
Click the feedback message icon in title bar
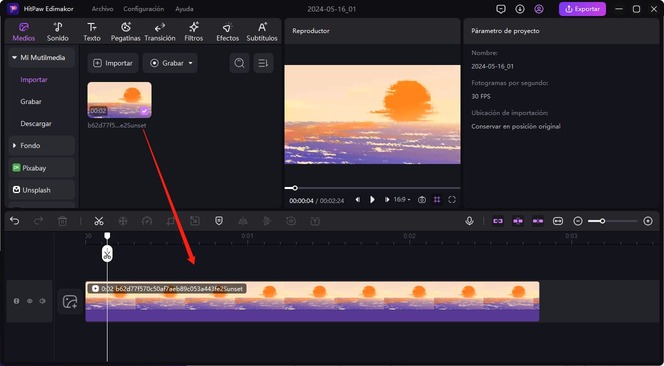tap(501, 9)
